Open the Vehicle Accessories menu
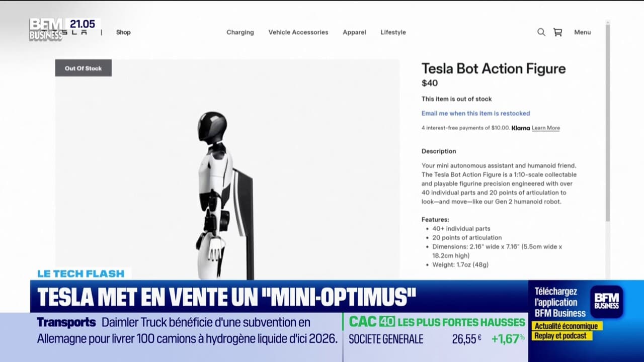The width and height of the screenshot is (644, 362). (x=298, y=32)
